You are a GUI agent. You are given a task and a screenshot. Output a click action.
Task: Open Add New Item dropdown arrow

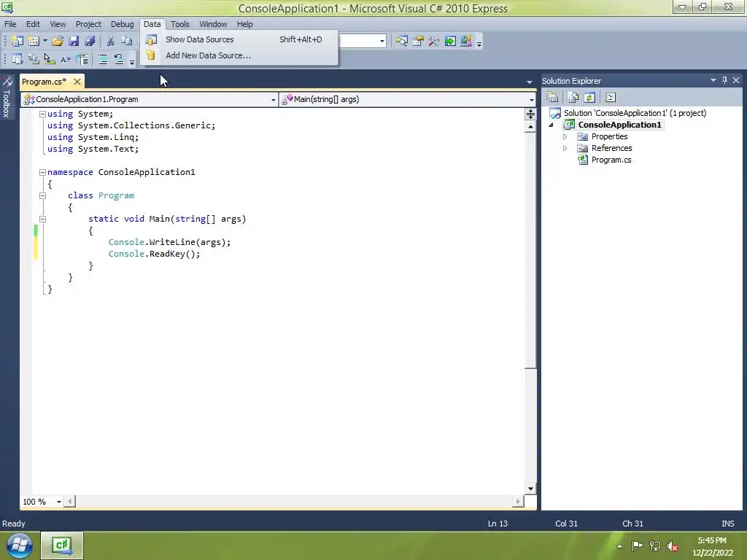click(x=45, y=42)
